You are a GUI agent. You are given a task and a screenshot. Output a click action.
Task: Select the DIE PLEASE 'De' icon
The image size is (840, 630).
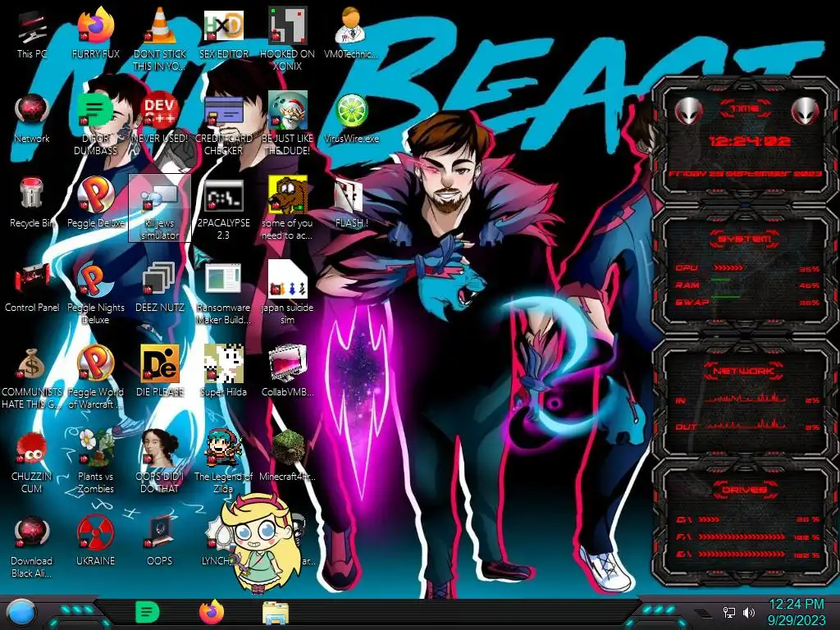(x=160, y=372)
